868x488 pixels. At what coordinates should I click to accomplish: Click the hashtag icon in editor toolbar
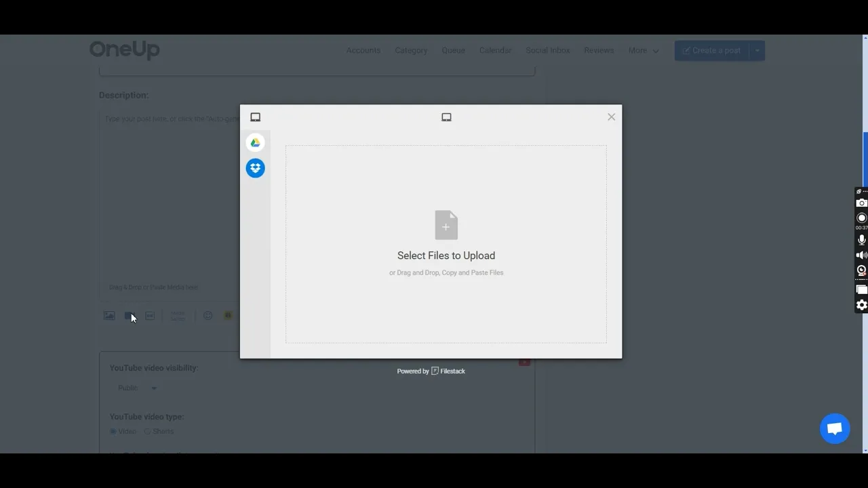coord(229,316)
